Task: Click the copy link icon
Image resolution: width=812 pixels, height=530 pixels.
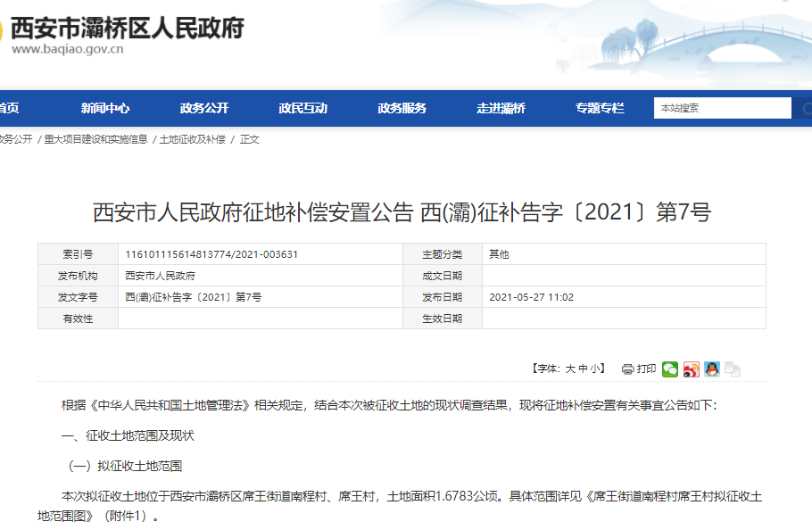Action: 732,369
